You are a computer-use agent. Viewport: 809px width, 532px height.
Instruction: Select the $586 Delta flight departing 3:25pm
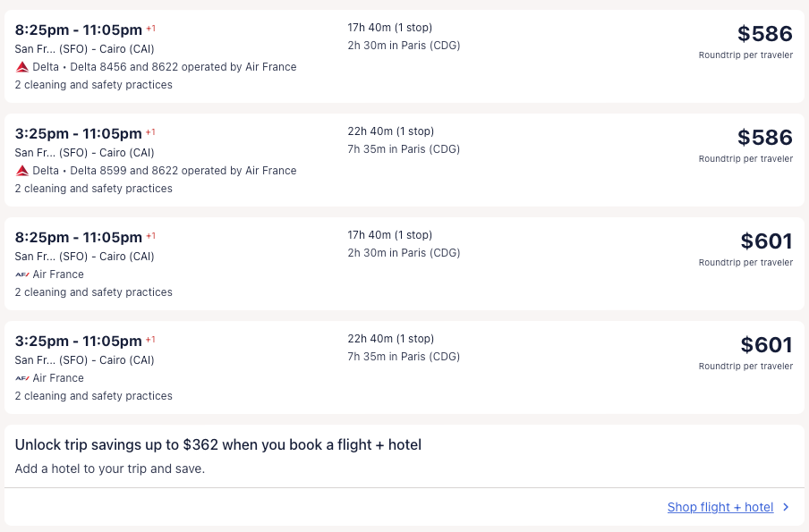[764, 138]
